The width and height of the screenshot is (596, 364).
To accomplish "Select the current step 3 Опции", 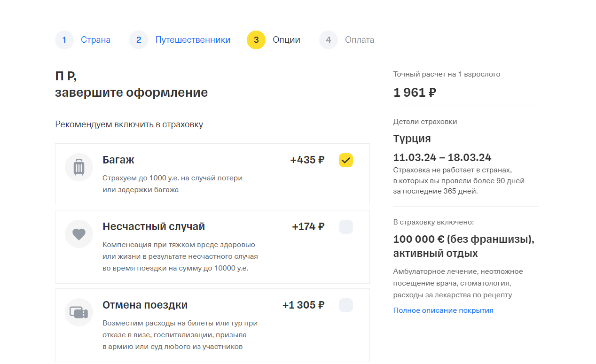I will point(274,40).
